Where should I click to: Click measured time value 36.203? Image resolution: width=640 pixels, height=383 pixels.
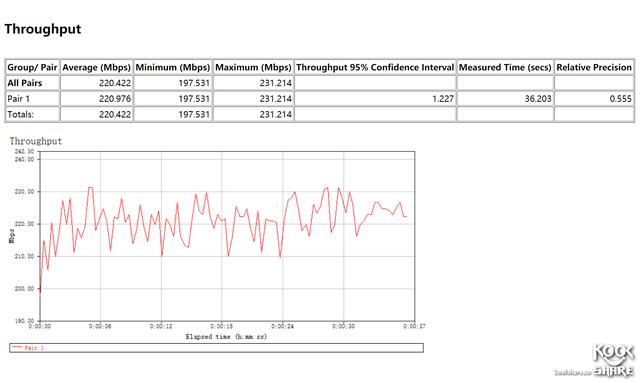point(538,98)
